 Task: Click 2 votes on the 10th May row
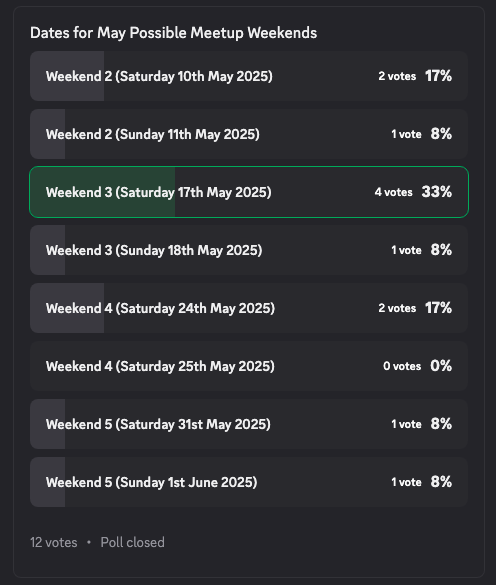pos(397,76)
